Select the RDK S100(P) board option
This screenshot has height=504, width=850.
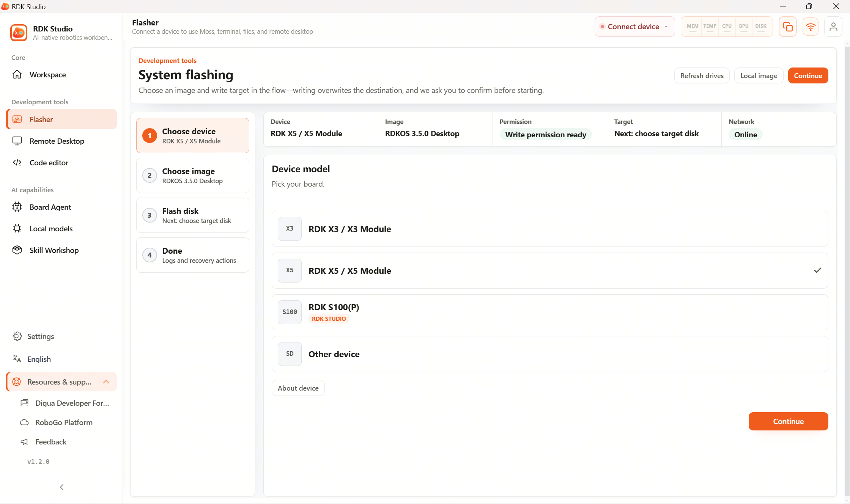pos(549,312)
